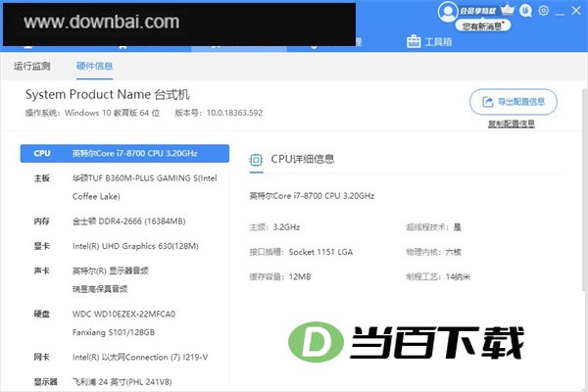Select the 主板 ASUS TUF B360M-PLUS row

124,187
